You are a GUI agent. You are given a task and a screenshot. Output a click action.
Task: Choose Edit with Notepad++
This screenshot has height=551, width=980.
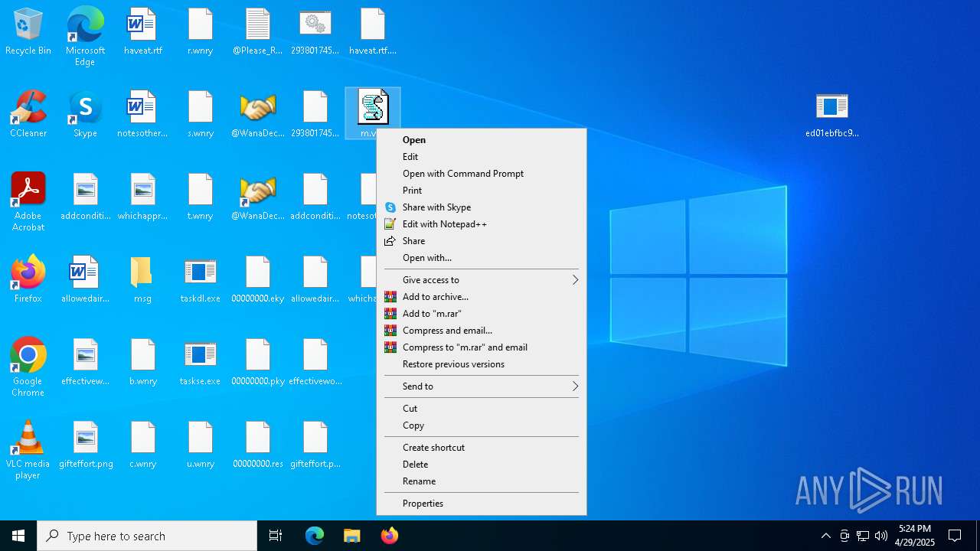tap(482, 224)
